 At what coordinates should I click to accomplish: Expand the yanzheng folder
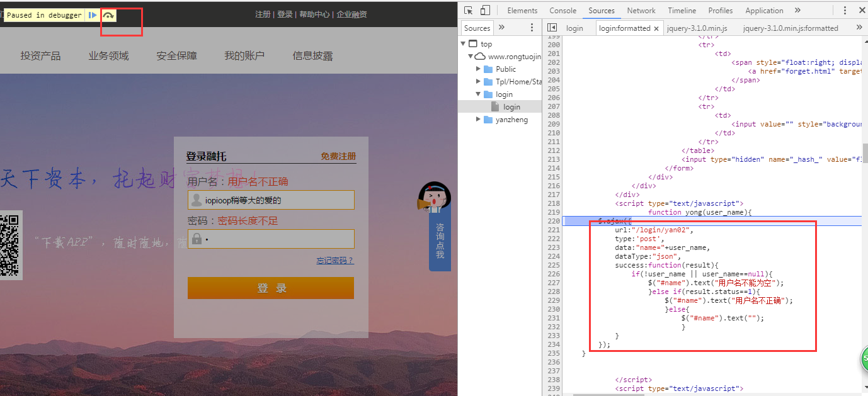[479, 119]
